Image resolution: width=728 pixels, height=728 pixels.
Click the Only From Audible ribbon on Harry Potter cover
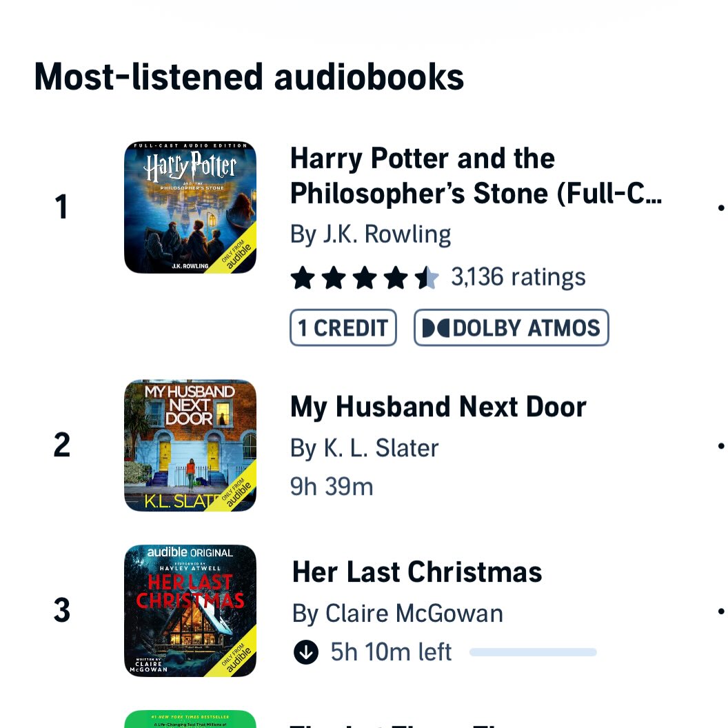236,254
